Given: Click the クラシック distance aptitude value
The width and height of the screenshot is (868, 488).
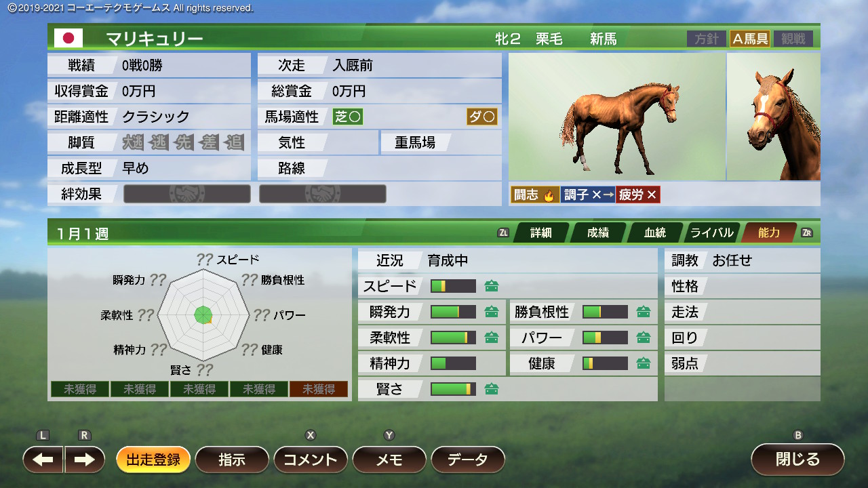Looking at the screenshot, I should click(156, 117).
